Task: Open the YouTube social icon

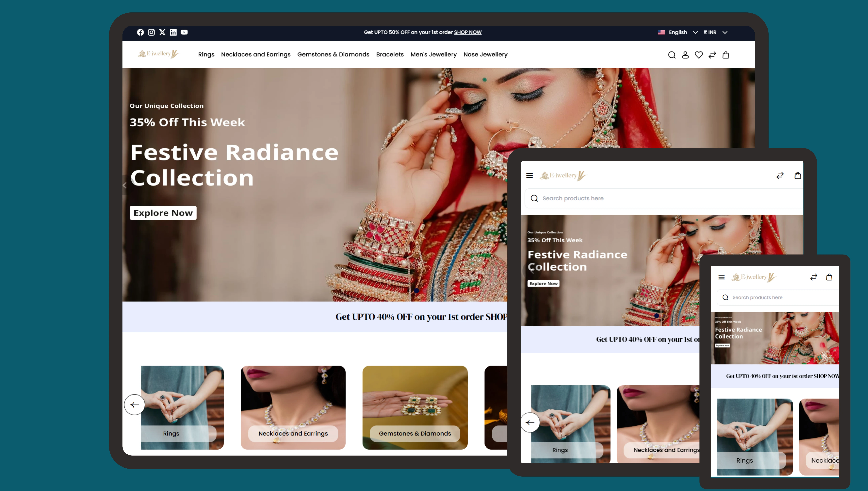Action: (184, 32)
